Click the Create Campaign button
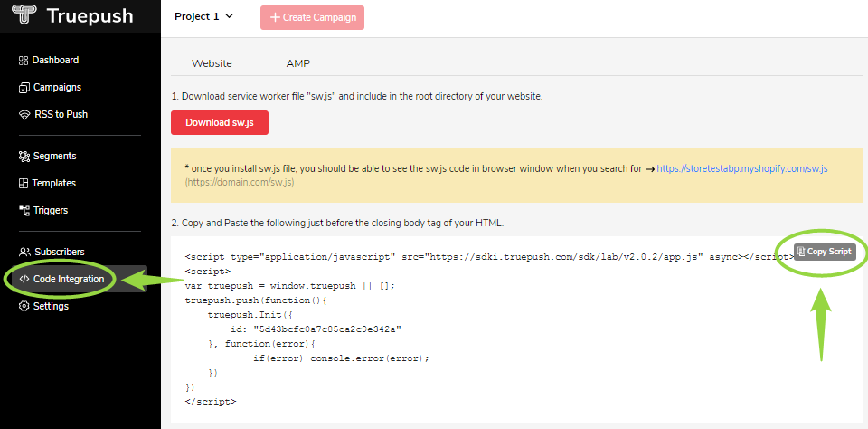The image size is (868, 429). click(x=312, y=17)
